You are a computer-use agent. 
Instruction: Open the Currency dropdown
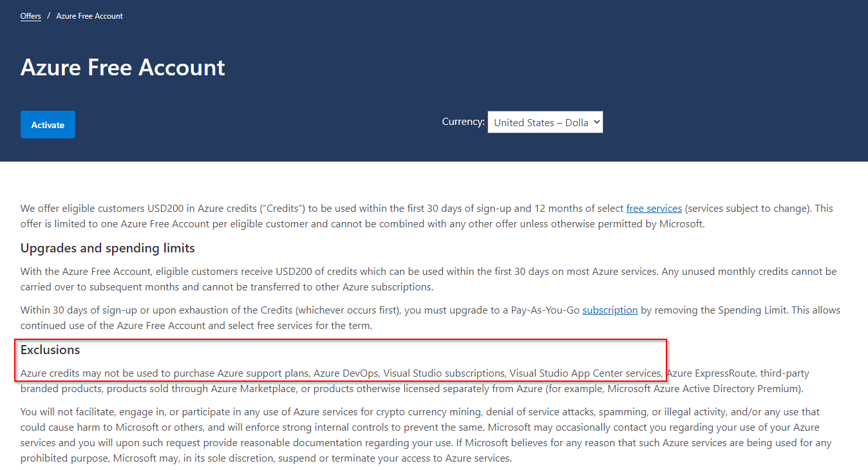point(545,122)
